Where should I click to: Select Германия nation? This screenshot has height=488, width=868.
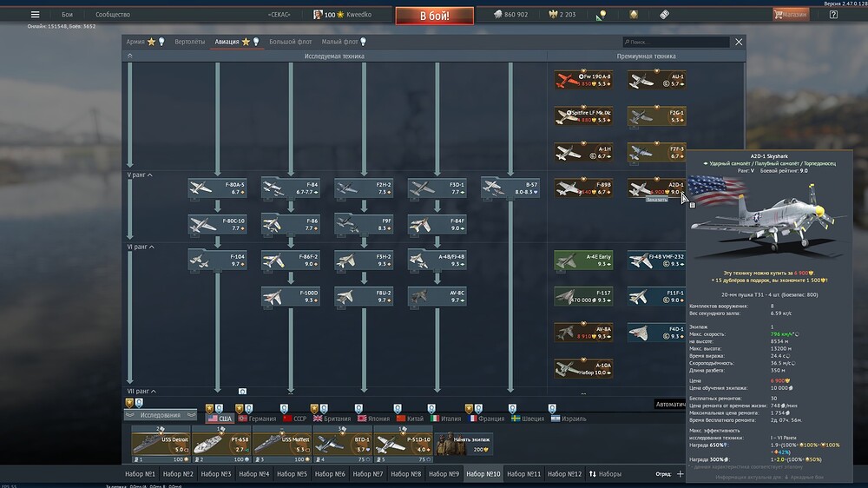(256, 419)
